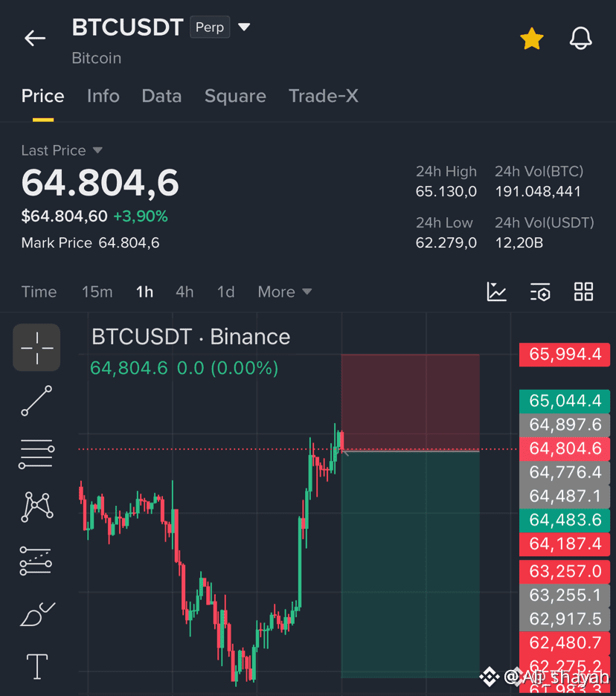Click the 63,255.1 gray price label
This screenshot has width=616, height=696.
(565, 595)
